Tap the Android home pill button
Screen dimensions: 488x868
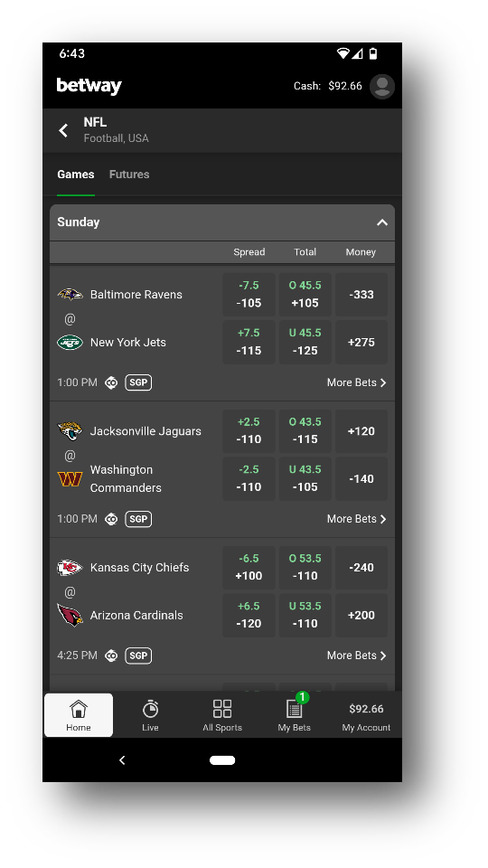pos(222,760)
